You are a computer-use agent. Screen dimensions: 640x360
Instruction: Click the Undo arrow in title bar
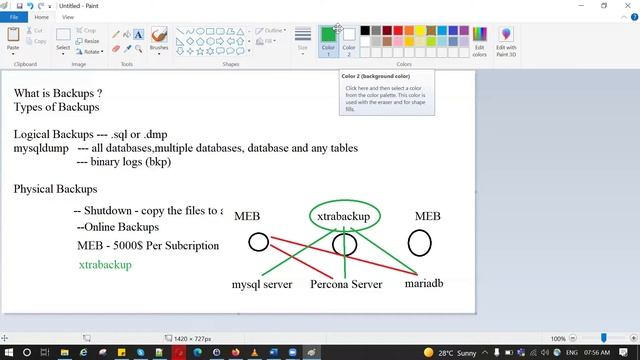pyautogui.click(x=30, y=6)
